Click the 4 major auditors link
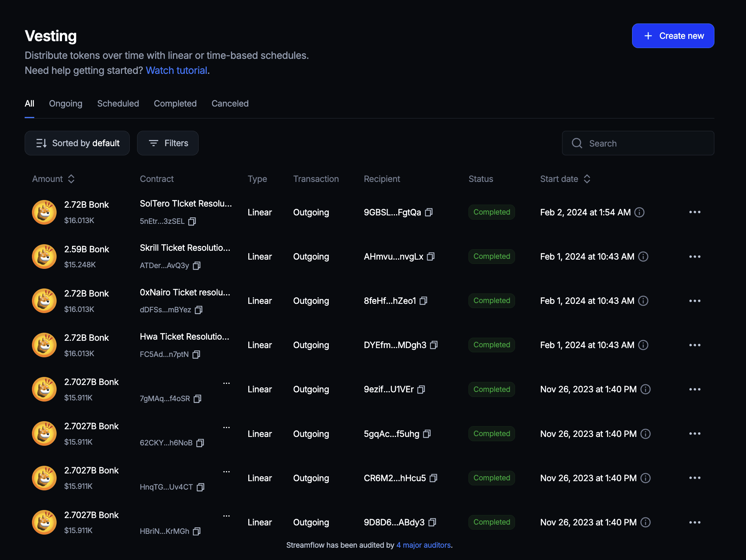Viewport: 746px width, 560px height. point(423,545)
